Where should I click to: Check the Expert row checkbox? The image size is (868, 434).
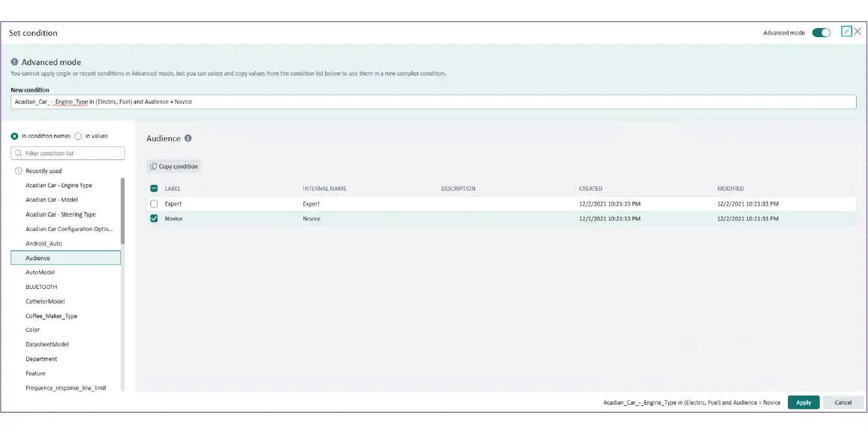coord(154,204)
